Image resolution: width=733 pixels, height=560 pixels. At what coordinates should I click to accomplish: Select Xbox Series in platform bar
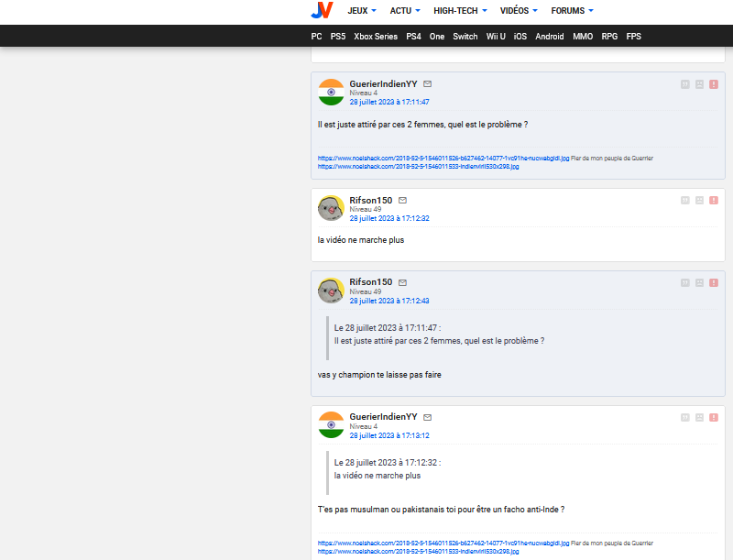pyautogui.click(x=376, y=37)
